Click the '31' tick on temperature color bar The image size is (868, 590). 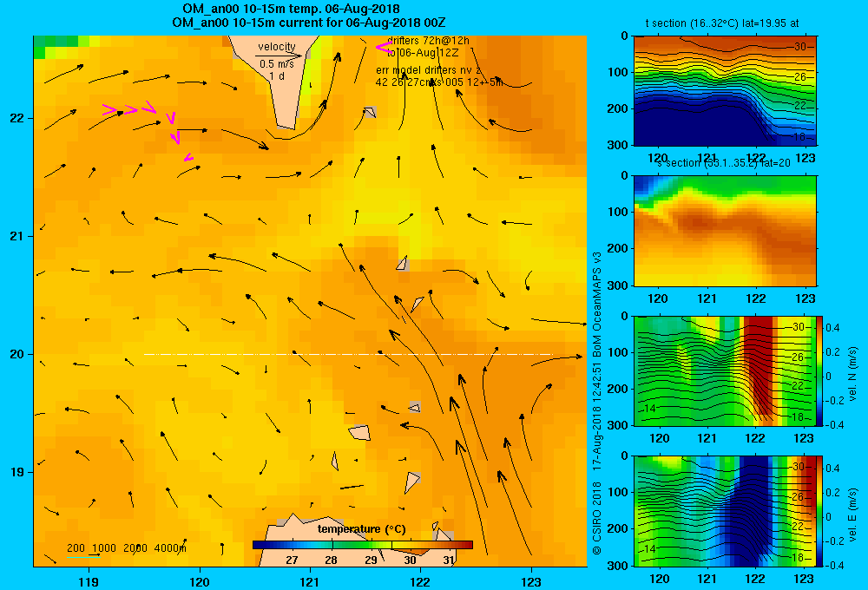click(449, 560)
